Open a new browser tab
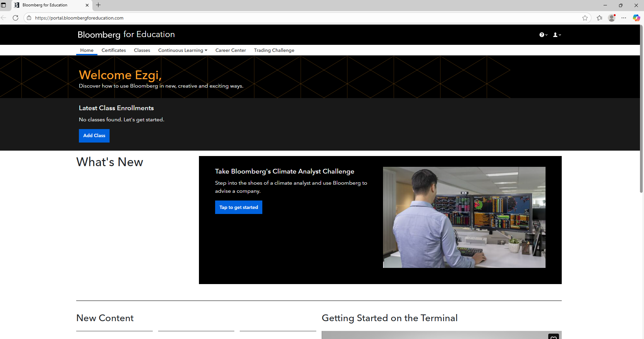 pos(98,5)
